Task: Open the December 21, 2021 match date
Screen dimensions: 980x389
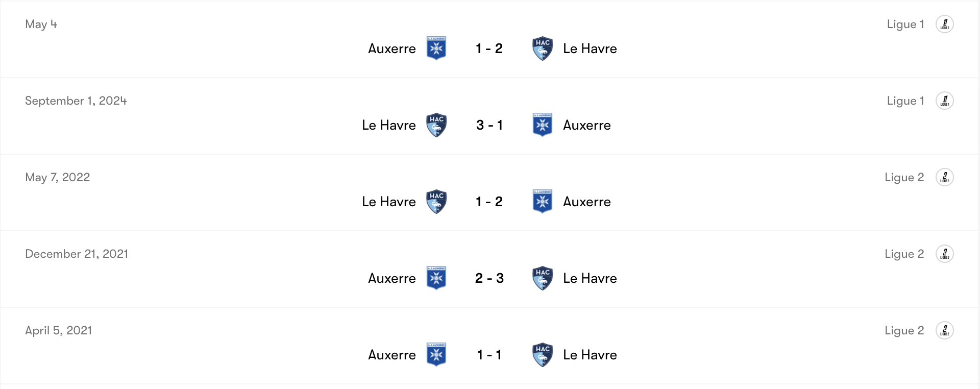Action: (77, 254)
